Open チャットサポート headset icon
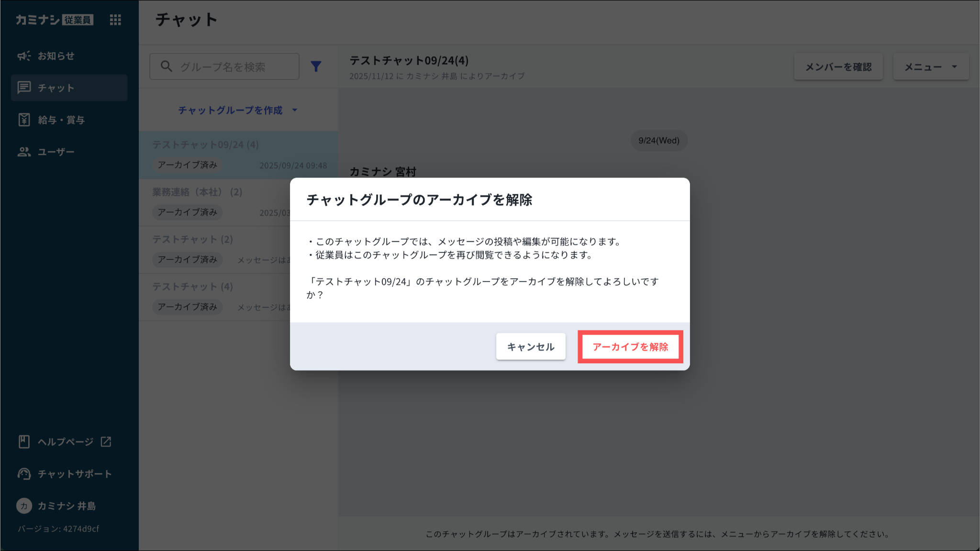This screenshot has height=551, width=980. [x=24, y=473]
